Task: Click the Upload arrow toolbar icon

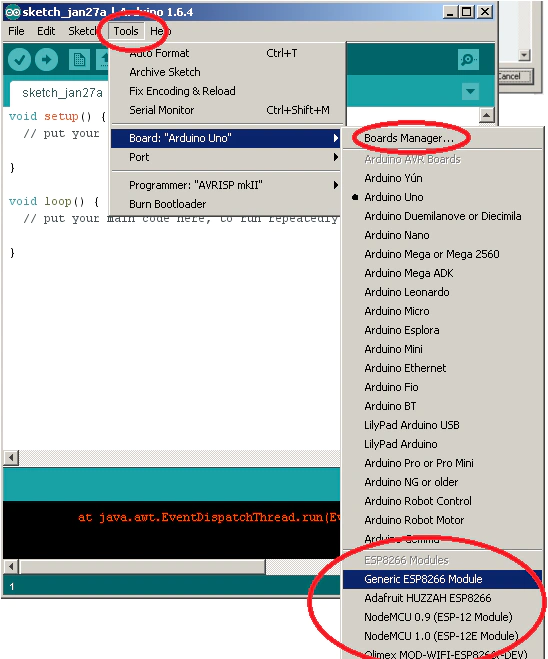Action: [46, 60]
